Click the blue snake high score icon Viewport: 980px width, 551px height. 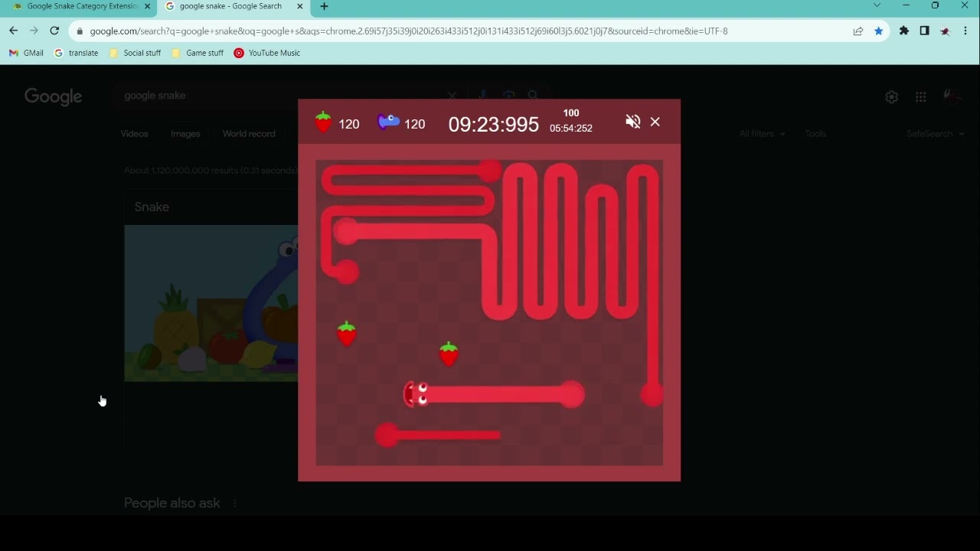[389, 122]
